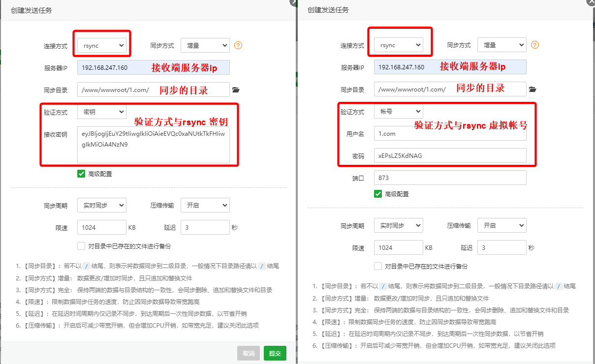Click 延迟 field in left dialog
Image resolution: width=595 pixels, height=364 pixels.
[x=205, y=227]
